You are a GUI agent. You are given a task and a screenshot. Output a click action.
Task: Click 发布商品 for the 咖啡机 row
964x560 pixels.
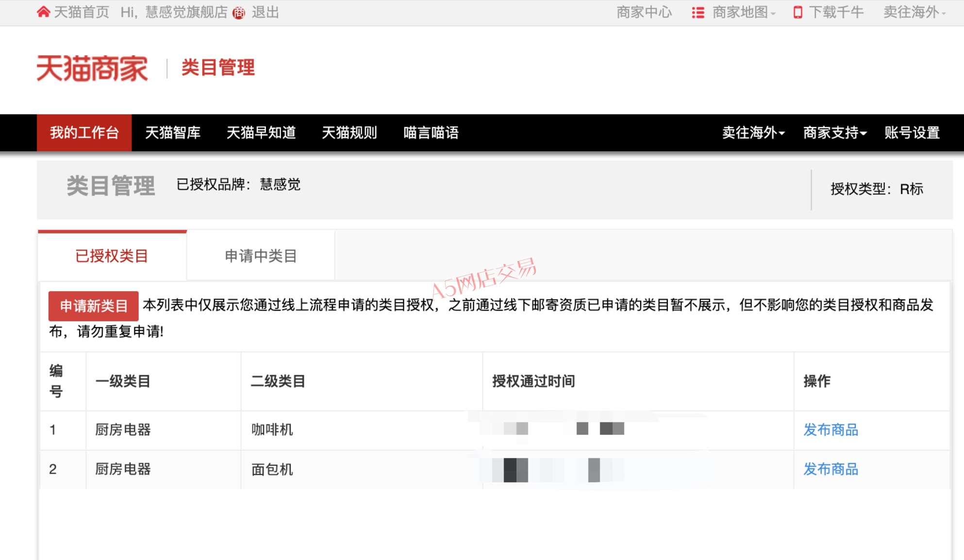click(831, 430)
